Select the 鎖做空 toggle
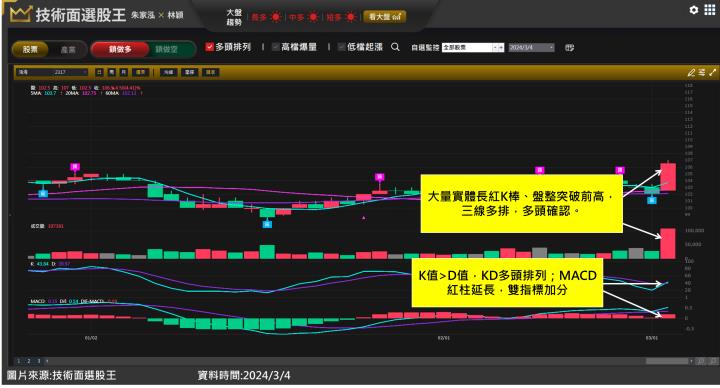Viewport: 720px width, 388px height. 167,49
